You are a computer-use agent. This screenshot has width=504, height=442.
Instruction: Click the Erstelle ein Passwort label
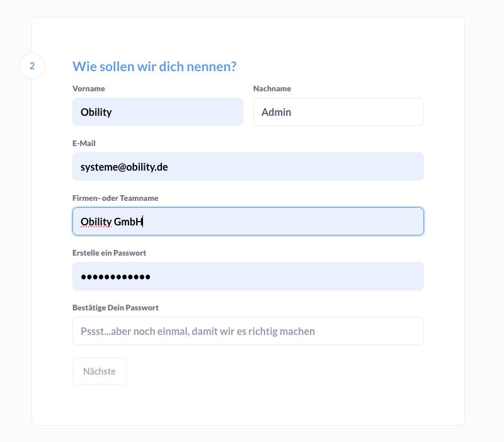pyautogui.click(x=110, y=253)
